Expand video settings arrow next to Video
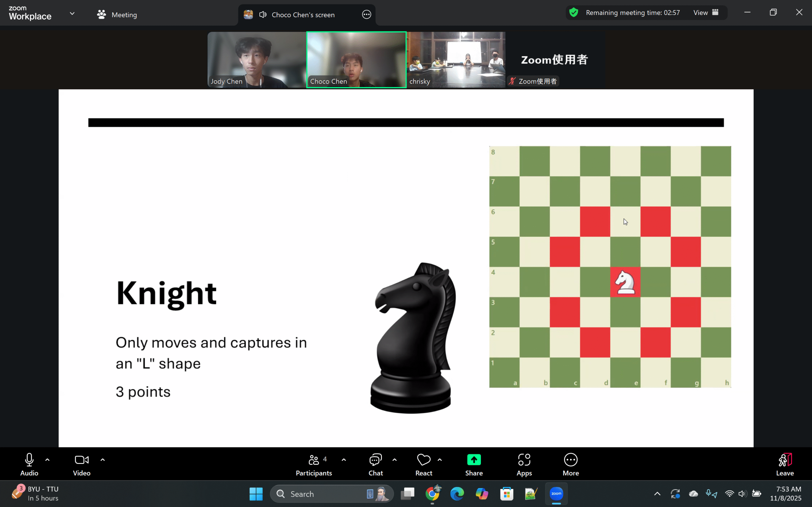The image size is (812, 507). [x=103, y=460]
